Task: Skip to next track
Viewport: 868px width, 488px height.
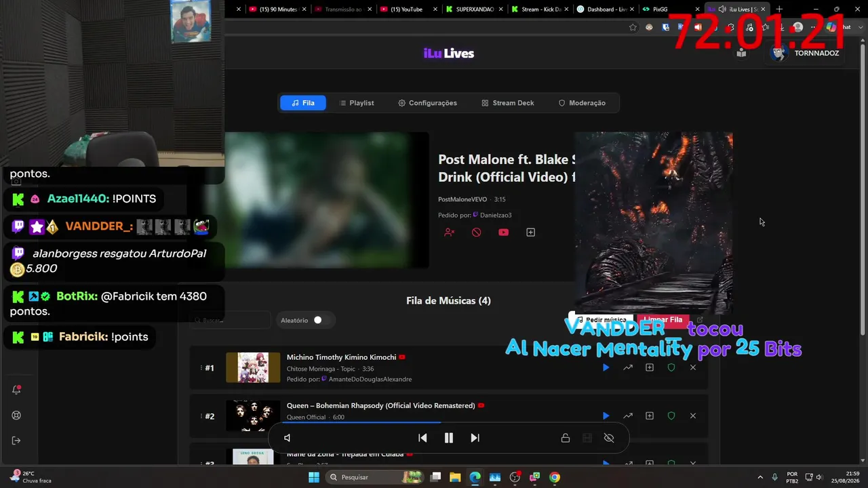Action: click(475, 438)
